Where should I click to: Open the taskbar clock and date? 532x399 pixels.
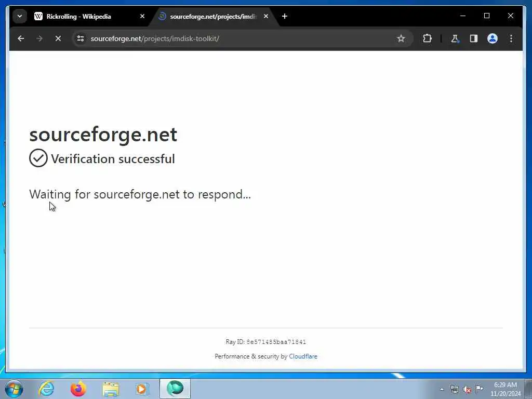(x=506, y=389)
